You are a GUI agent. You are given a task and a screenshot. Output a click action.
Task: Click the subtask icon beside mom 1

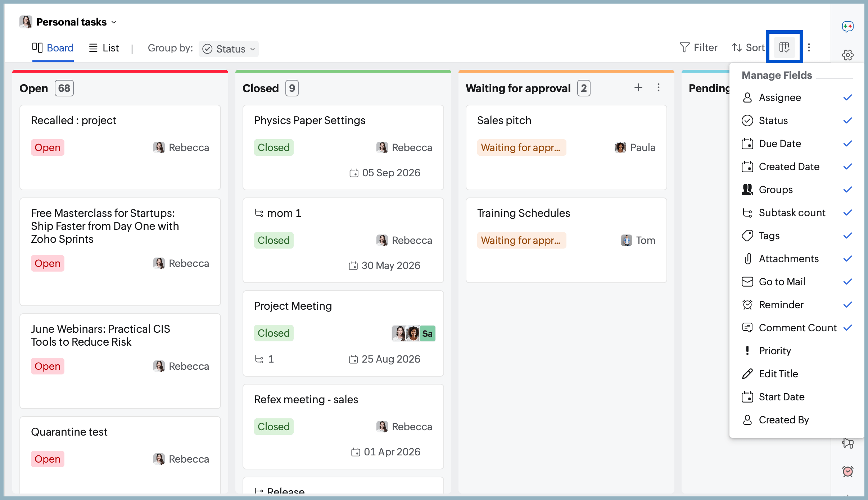click(x=259, y=213)
